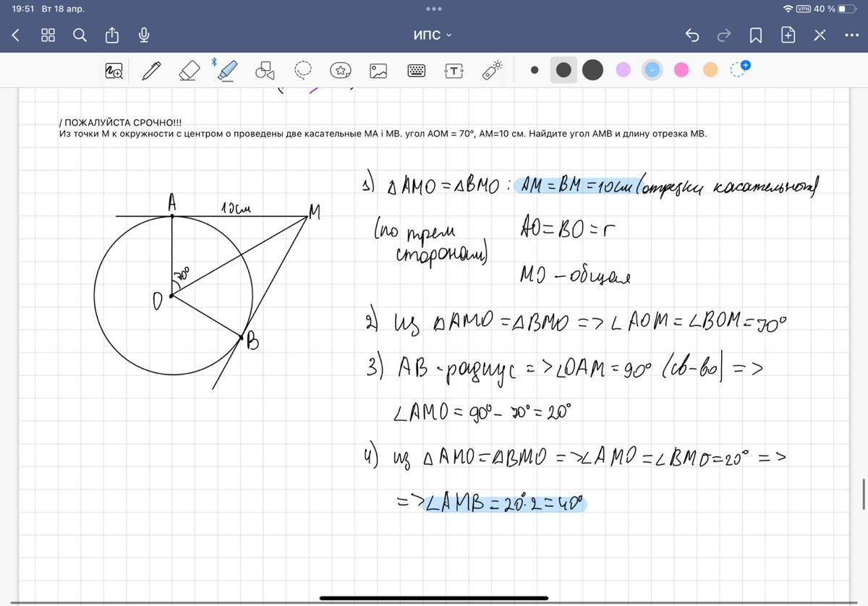Tap the highlighted 'AM = BM = 10см' note
868x606 pixels.
coord(580,187)
